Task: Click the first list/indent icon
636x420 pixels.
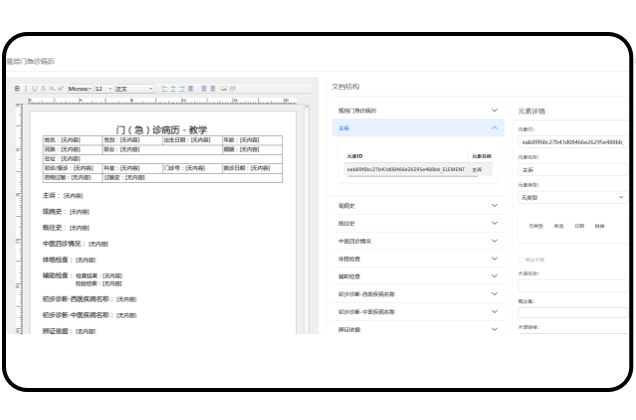Action: (204, 88)
